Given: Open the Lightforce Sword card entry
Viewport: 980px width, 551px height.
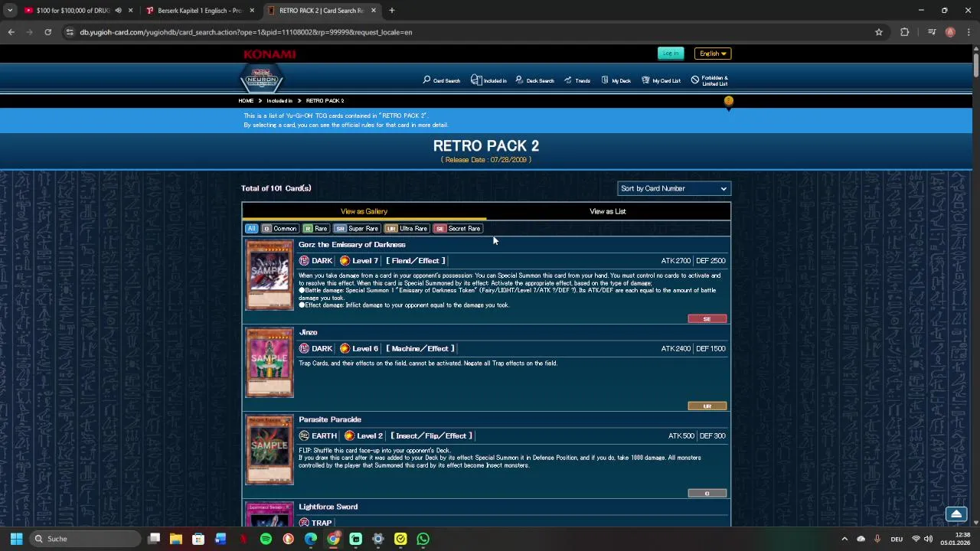Looking at the screenshot, I should [x=328, y=507].
